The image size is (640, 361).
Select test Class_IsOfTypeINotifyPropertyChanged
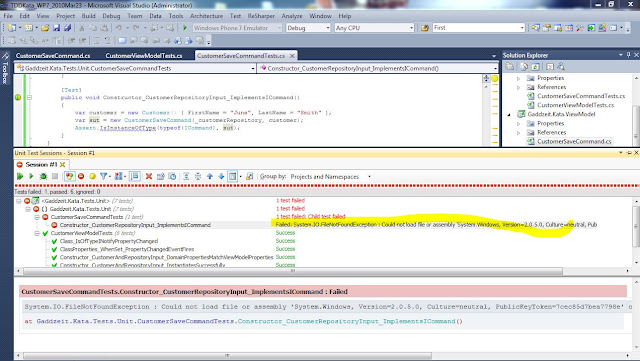(x=109, y=241)
